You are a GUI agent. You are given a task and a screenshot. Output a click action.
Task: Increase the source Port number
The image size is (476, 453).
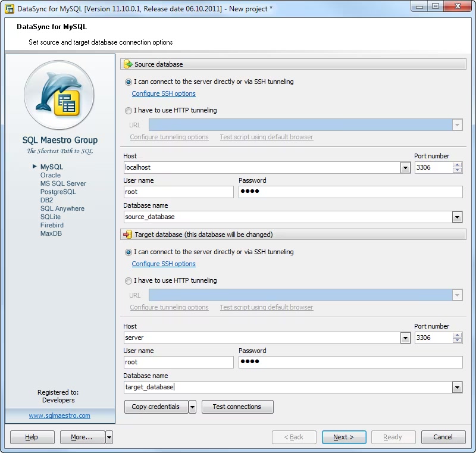457,165
